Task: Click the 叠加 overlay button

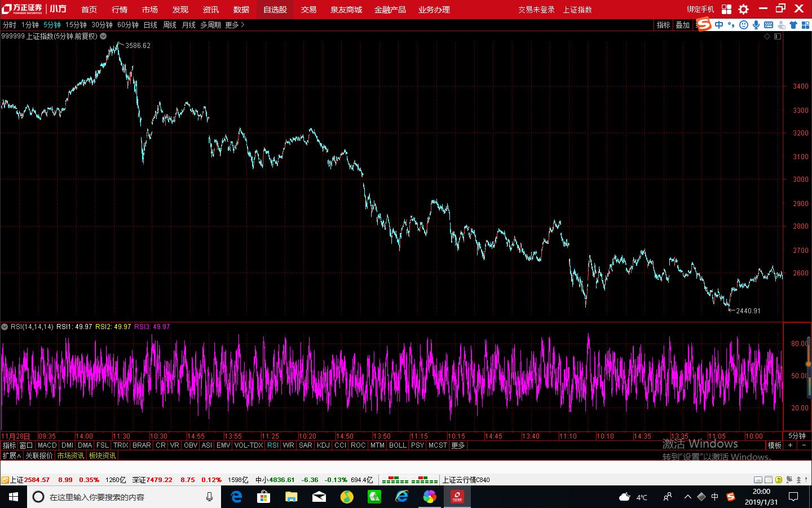Action: coord(683,25)
